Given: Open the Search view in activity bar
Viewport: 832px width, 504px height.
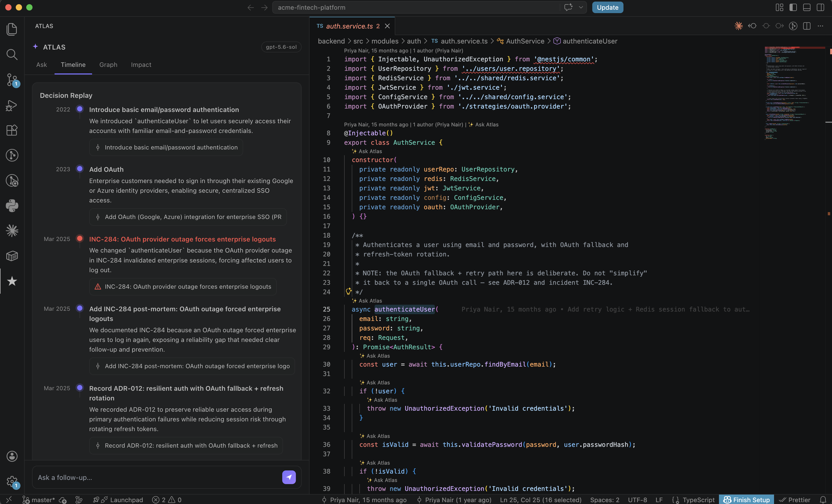Looking at the screenshot, I should click(x=12, y=54).
